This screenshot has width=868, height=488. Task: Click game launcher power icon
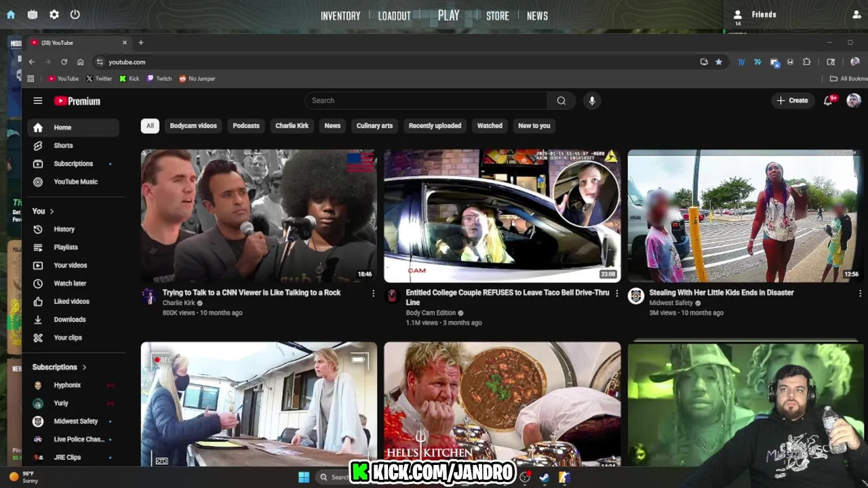point(75,14)
